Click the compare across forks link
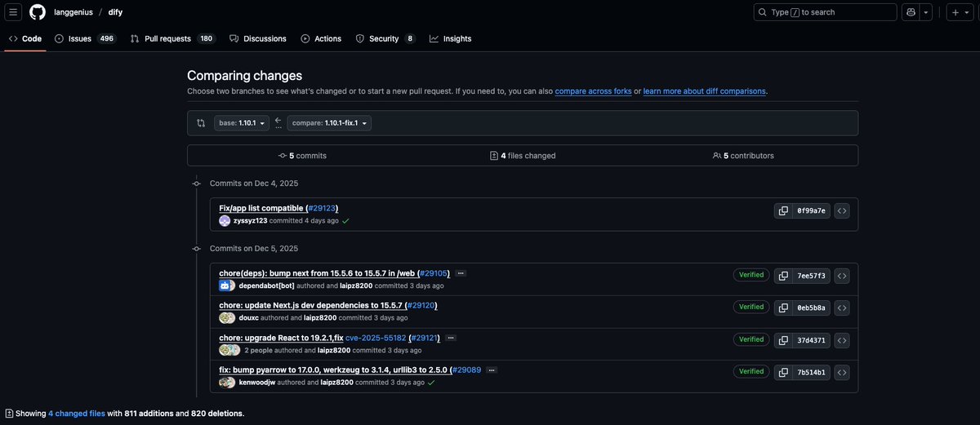This screenshot has width=980, height=425. pos(593,91)
